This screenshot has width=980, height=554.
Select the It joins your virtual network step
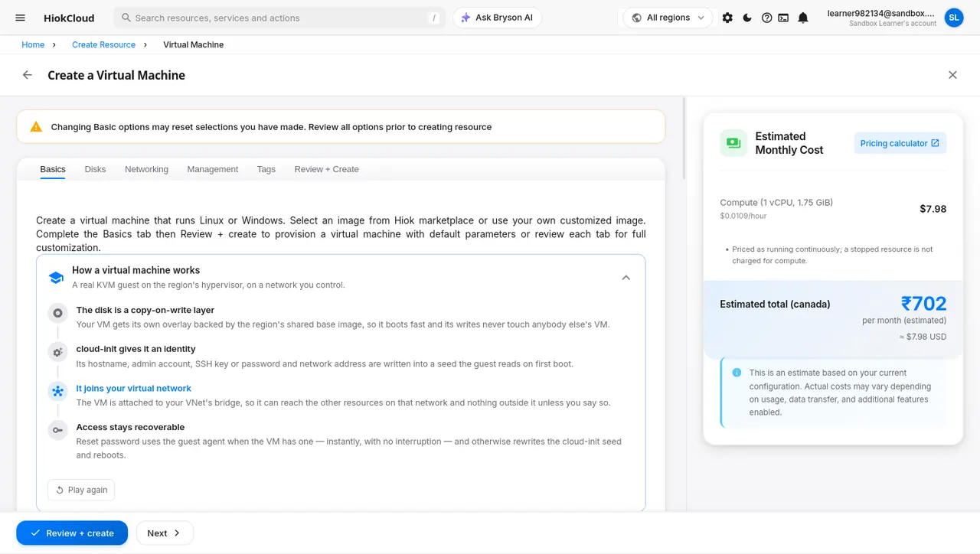(x=134, y=388)
